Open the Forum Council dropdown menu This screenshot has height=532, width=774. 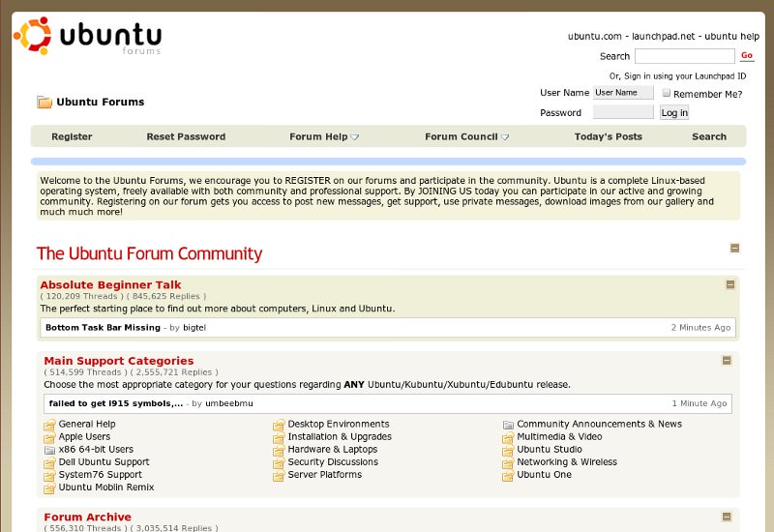click(466, 136)
